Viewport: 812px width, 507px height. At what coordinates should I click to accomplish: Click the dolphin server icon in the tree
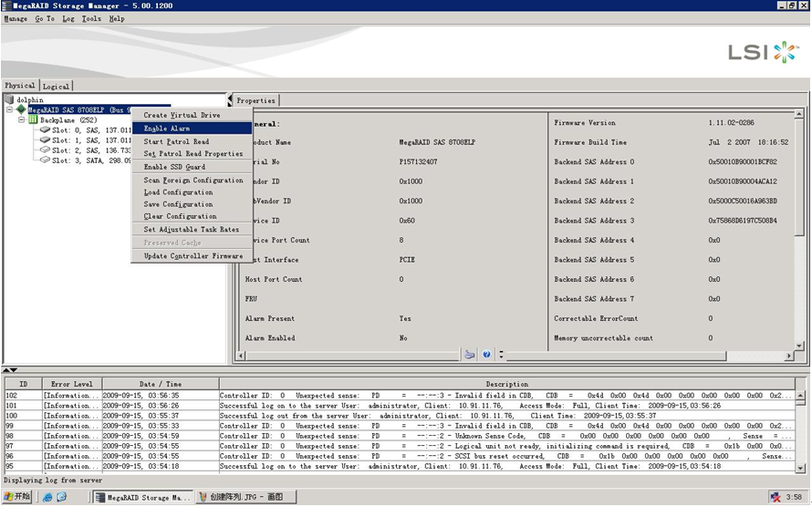[9, 99]
